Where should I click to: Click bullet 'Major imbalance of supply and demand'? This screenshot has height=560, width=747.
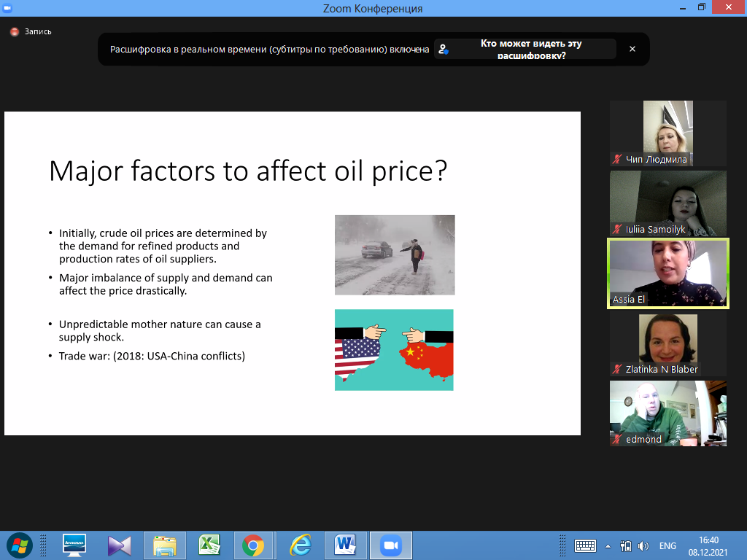166,284
